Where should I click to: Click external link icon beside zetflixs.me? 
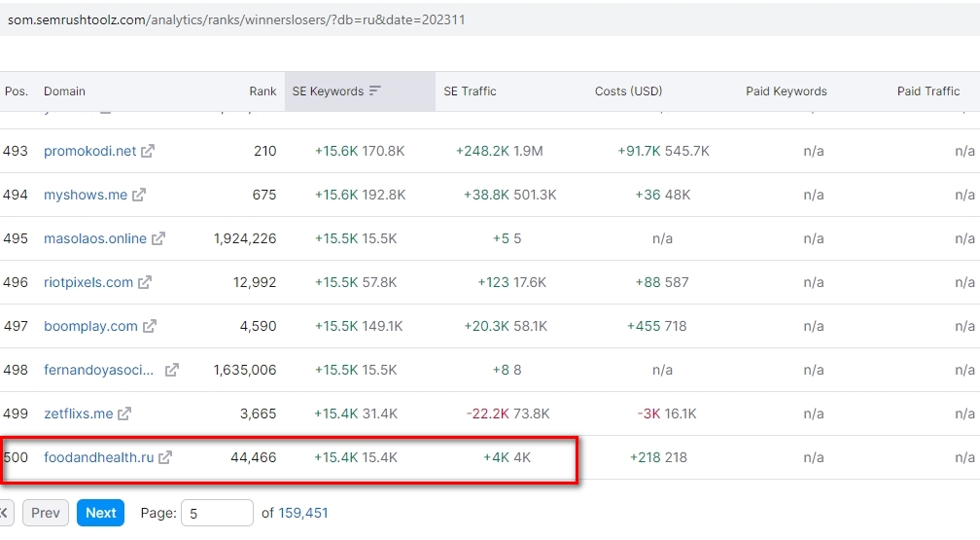click(x=124, y=414)
